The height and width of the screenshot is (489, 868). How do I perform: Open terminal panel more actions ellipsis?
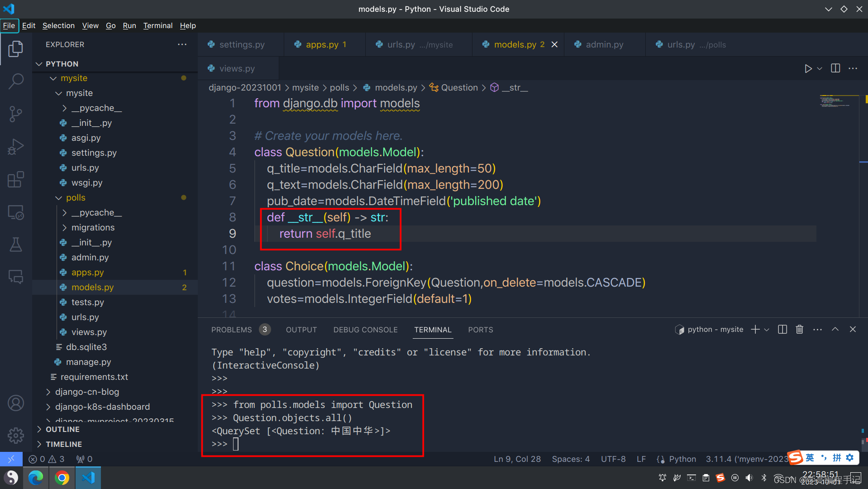[817, 330]
